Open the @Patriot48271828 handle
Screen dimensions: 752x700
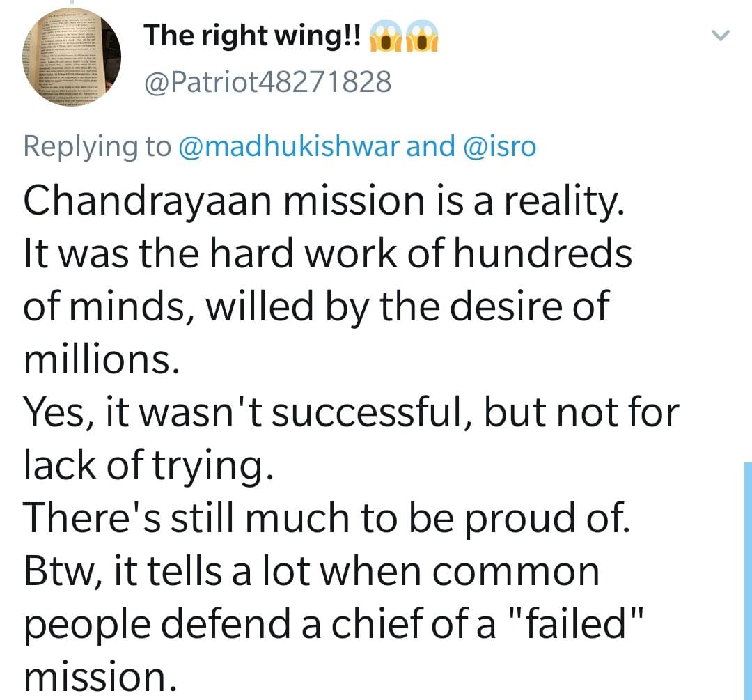tap(267, 83)
